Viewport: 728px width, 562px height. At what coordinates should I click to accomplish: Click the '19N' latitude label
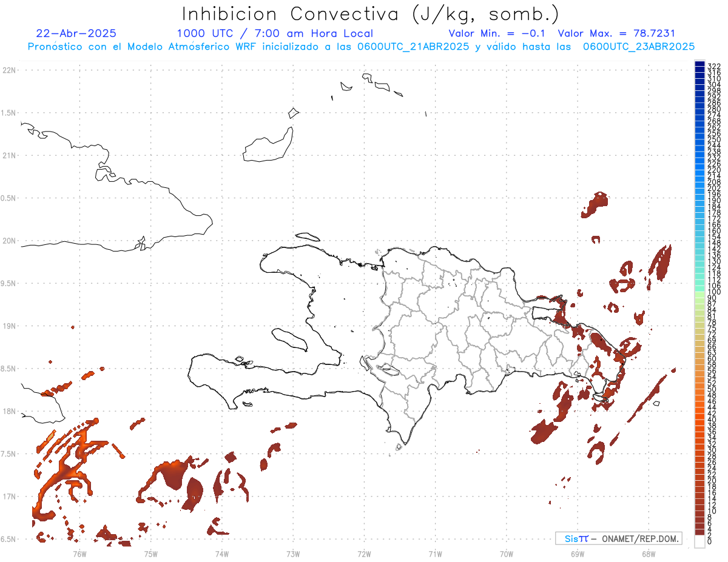[x=8, y=326]
